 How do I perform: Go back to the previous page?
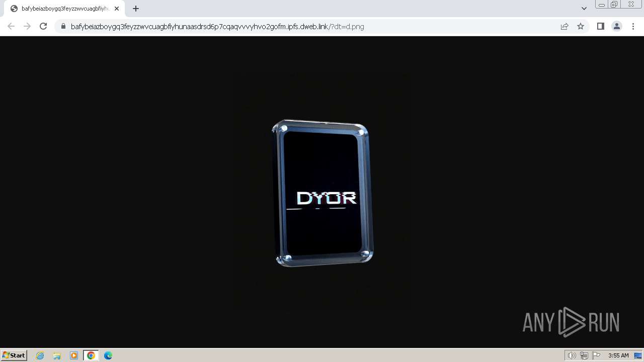point(11,26)
